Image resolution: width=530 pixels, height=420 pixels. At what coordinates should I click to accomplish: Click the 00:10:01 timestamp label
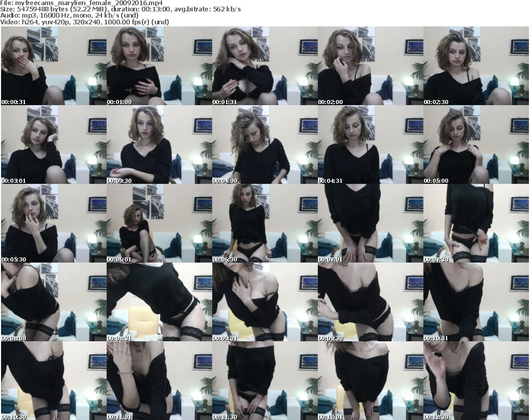click(436, 338)
